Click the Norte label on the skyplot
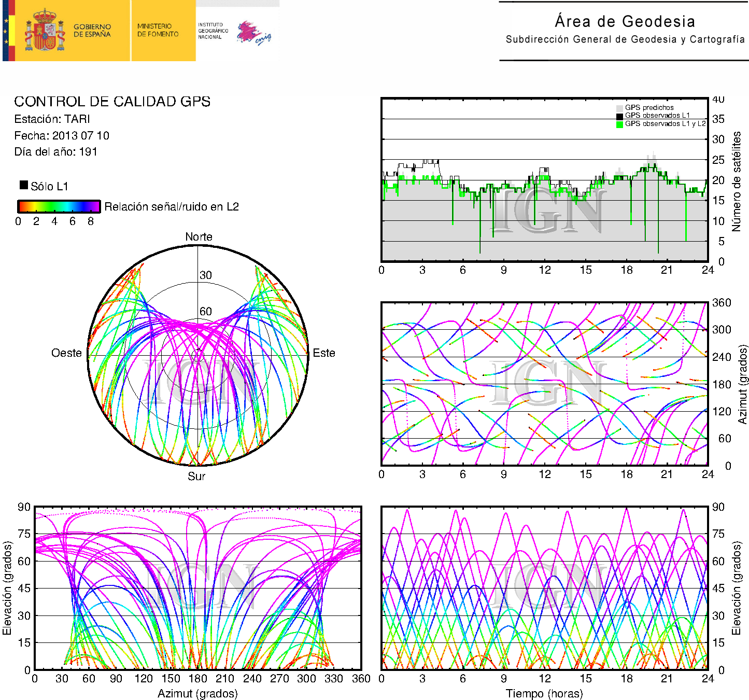749x700 pixels. click(x=199, y=237)
